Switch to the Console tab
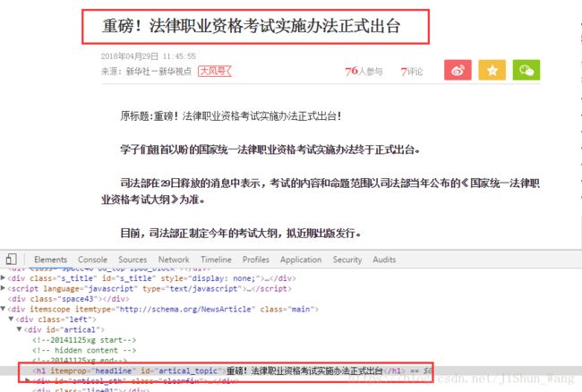The height and width of the screenshot is (392, 582). pyautogui.click(x=92, y=260)
